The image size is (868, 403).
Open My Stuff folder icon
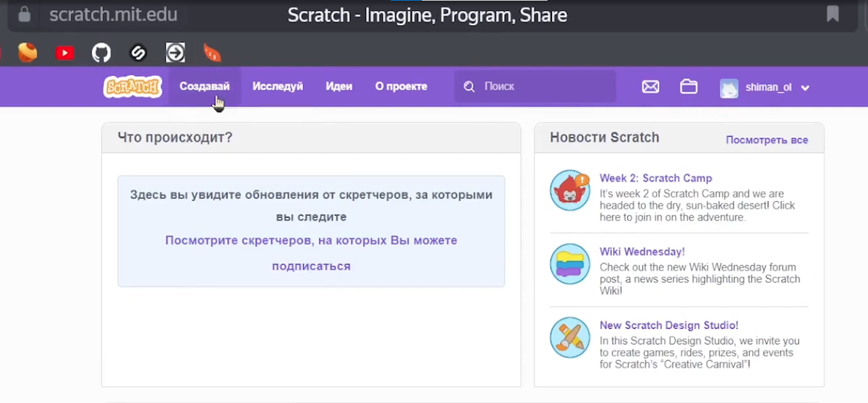click(689, 86)
